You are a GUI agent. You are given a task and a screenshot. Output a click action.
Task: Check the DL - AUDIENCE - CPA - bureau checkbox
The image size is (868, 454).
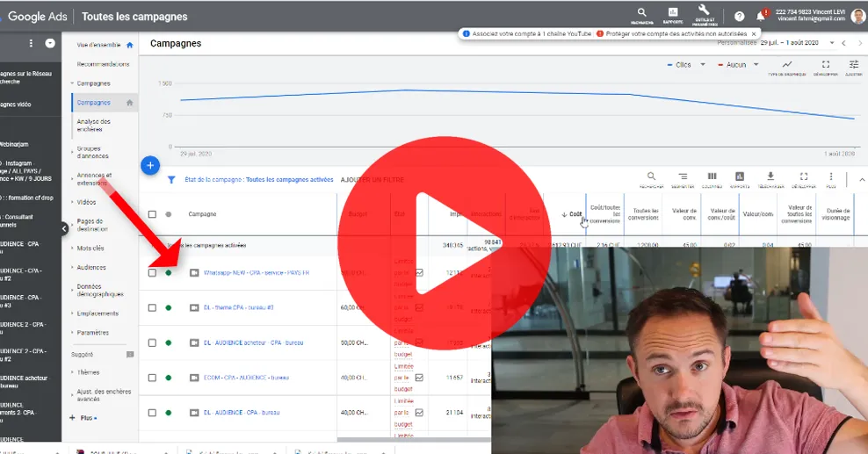click(x=152, y=413)
